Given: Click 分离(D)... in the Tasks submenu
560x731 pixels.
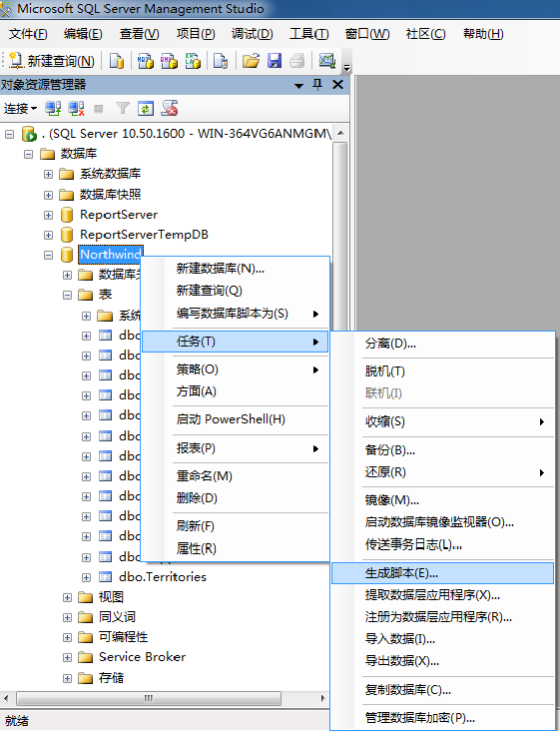Looking at the screenshot, I should tap(442, 345).
